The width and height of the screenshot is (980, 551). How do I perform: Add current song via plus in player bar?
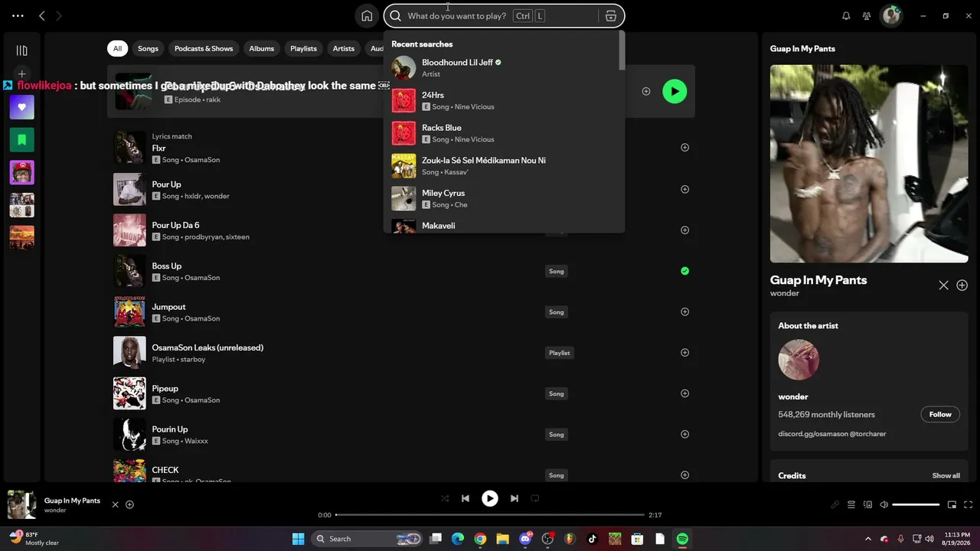tap(129, 505)
